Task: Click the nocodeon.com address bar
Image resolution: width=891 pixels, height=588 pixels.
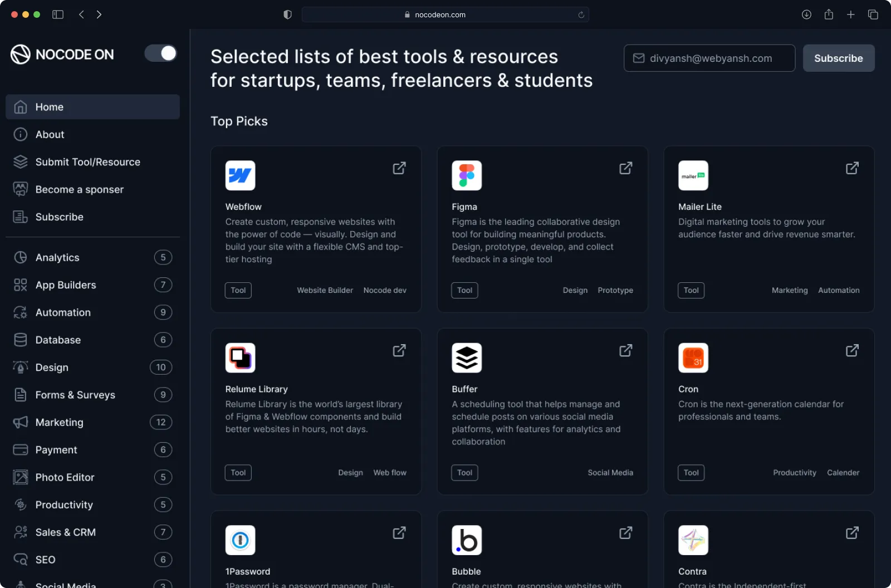Action: coord(445,14)
